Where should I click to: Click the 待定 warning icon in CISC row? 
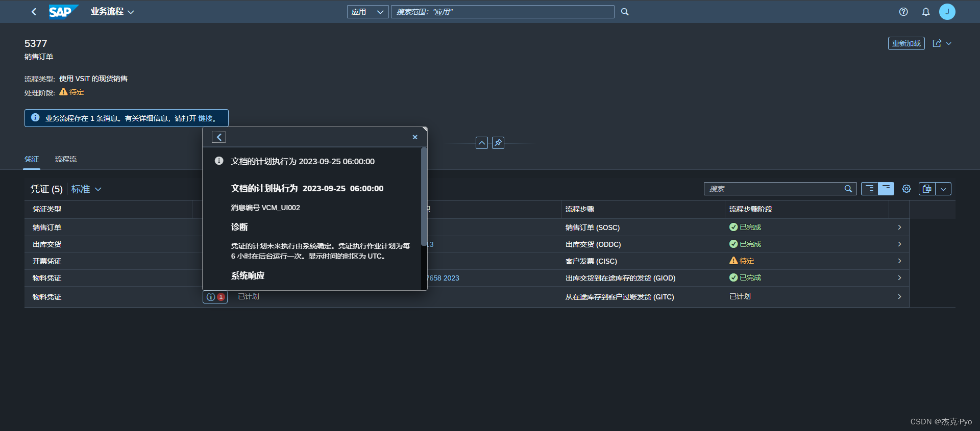[x=733, y=261]
